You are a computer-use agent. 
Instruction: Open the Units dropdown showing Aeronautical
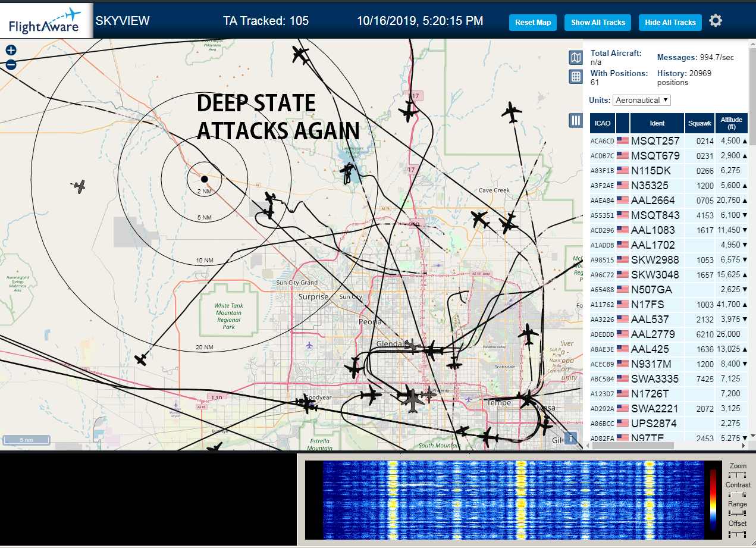tap(642, 100)
